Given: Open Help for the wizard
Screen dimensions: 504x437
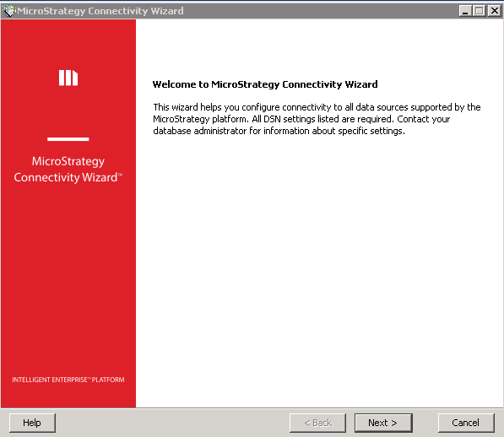Looking at the screenshot, I should pyautogui.click(x=32, y=423).
